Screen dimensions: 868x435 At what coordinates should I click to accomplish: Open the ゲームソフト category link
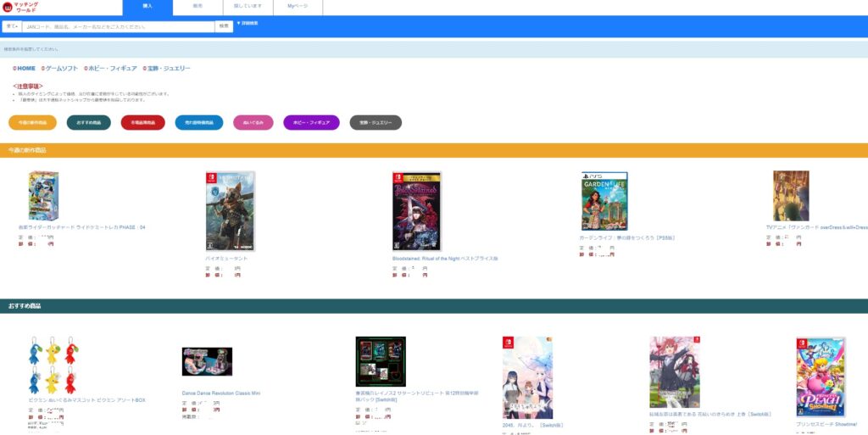coord(60,68)
